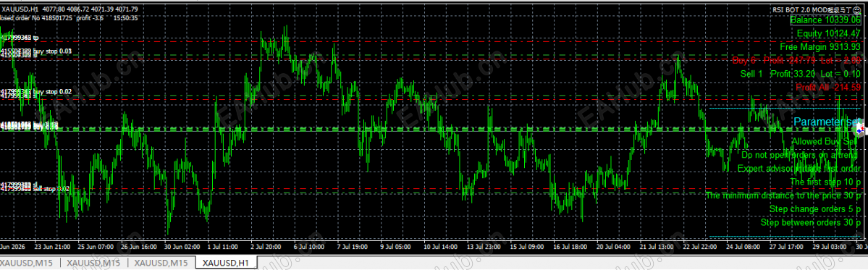Toggle Do not open orders on a trend

tap(801, 155)
